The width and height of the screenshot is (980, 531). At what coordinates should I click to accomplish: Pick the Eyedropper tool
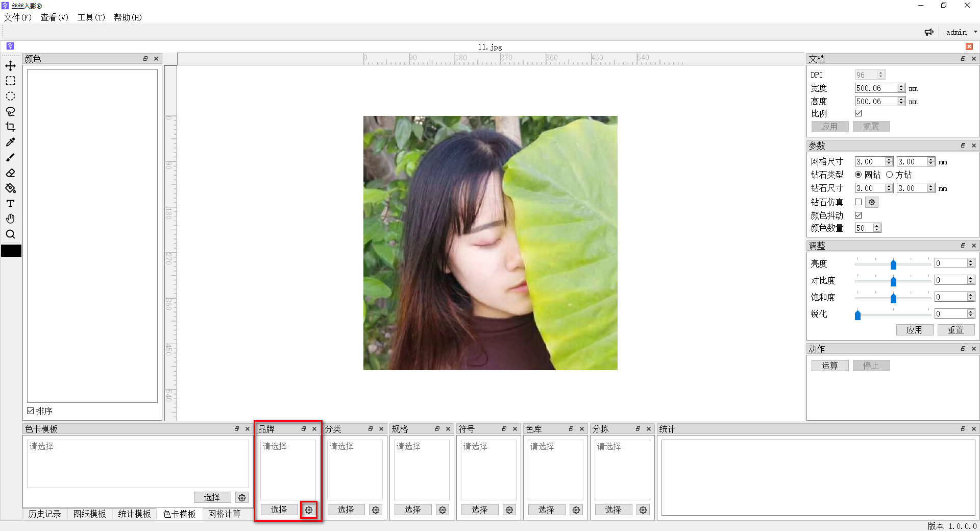pyautogui.click(x=10, y=142)
